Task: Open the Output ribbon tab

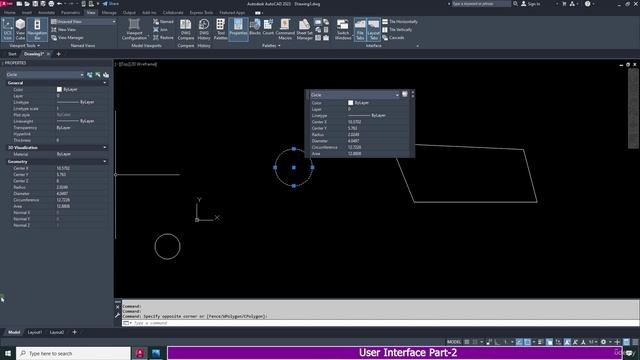Action: [129, 13]
